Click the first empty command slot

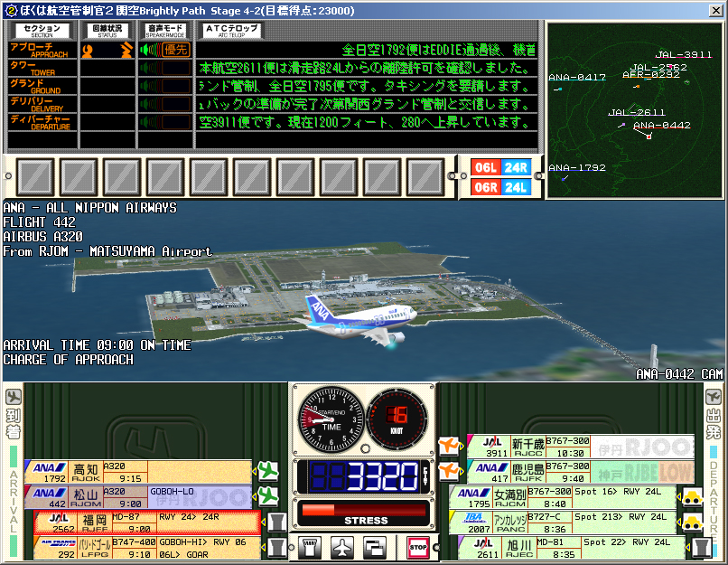[x=36, y=176]
